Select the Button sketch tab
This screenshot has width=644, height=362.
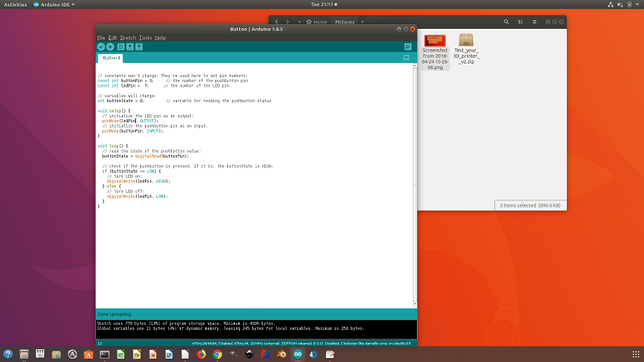pos(111,58)
